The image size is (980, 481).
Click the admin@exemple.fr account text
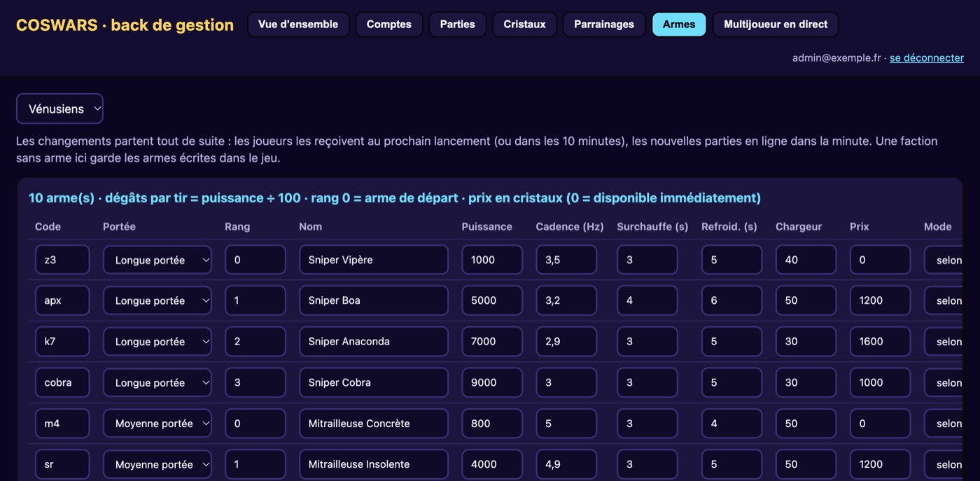(x=836, y=58)
